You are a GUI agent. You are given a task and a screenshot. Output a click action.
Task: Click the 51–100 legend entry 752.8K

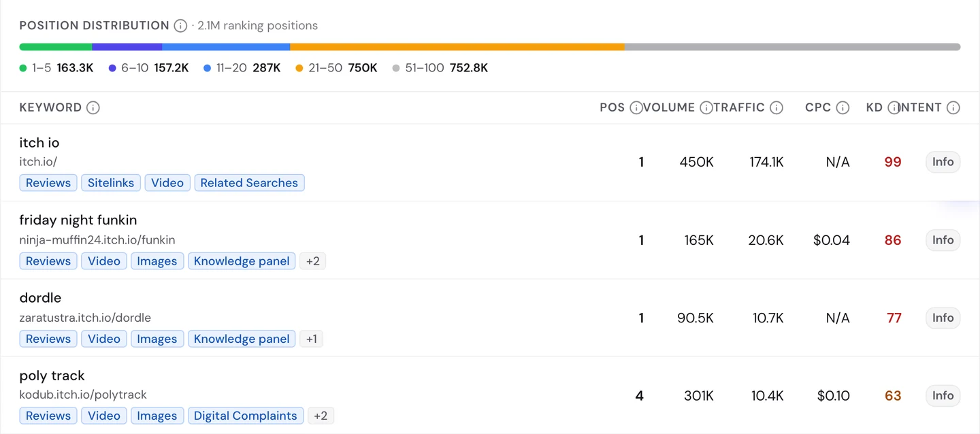pyautogui.click(x=440, y=68)
